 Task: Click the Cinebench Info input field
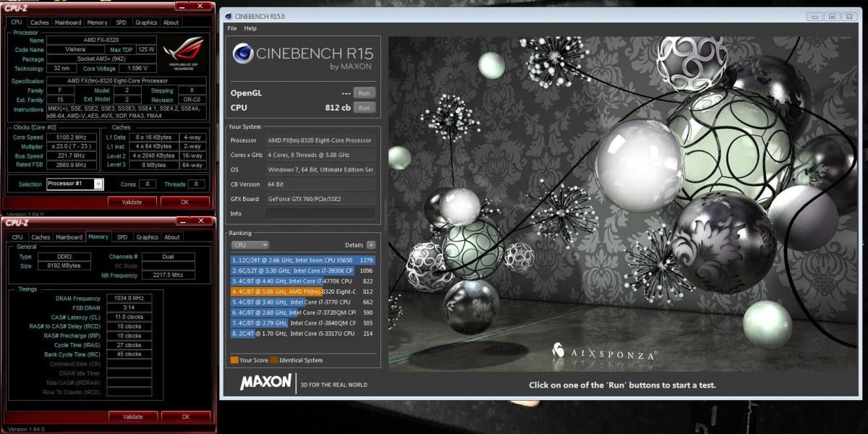pyautogui.click(x=320, y=213)
